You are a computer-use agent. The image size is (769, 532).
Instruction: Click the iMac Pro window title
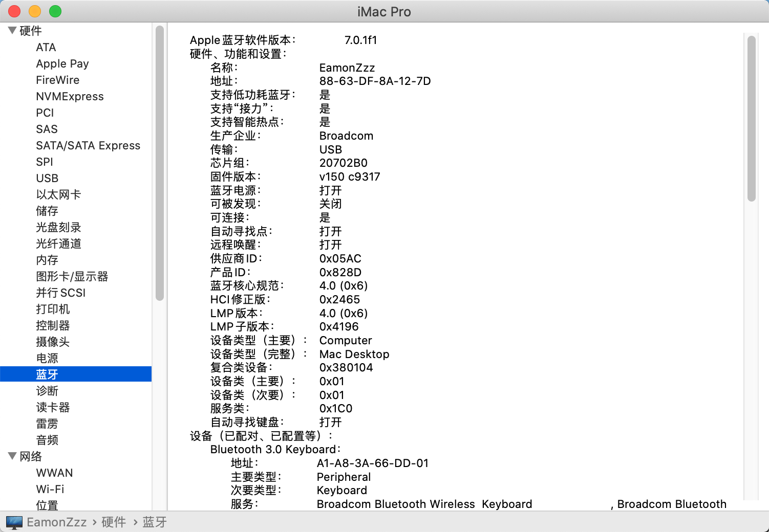point(384,12)
